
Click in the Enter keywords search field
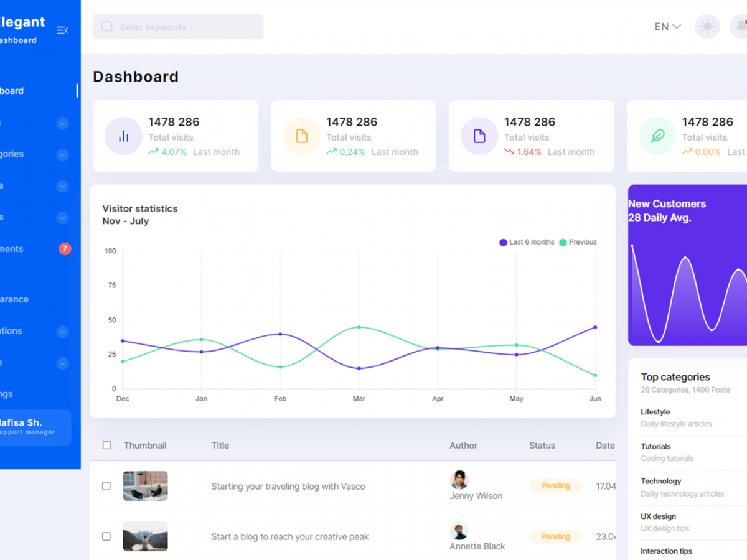click(x=187, y=27)
